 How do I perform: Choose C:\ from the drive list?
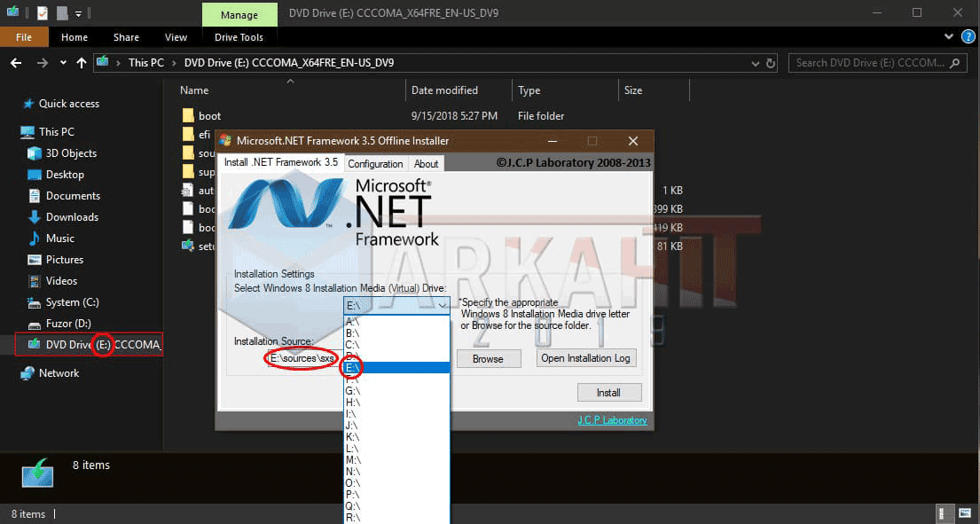tap(396, 345)
